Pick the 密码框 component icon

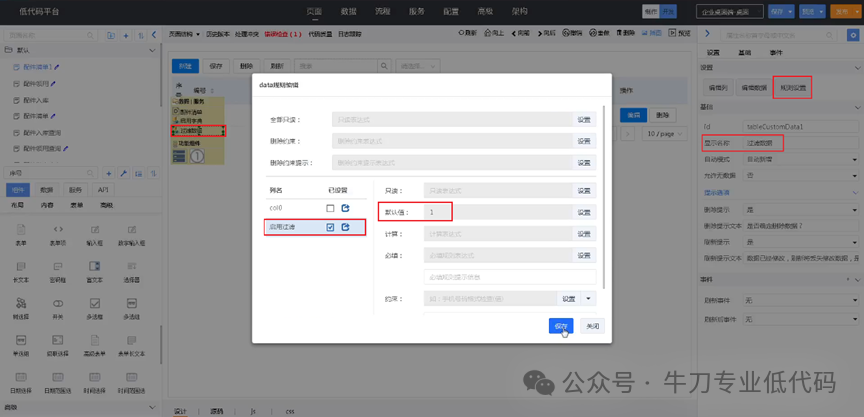point(58,266)
